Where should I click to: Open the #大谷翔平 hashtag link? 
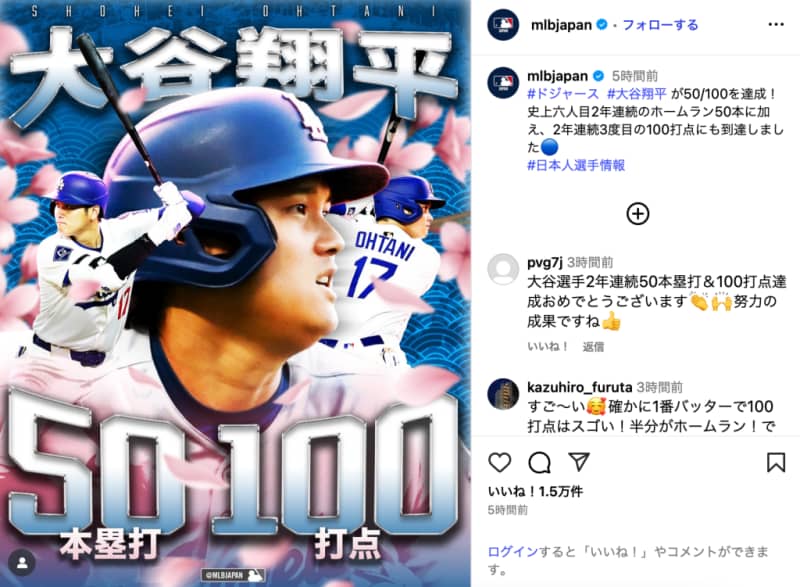(637, 94)
